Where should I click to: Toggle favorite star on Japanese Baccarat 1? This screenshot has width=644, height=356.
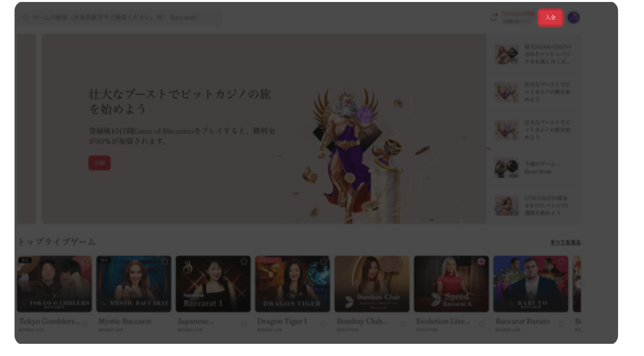[244, 261]
